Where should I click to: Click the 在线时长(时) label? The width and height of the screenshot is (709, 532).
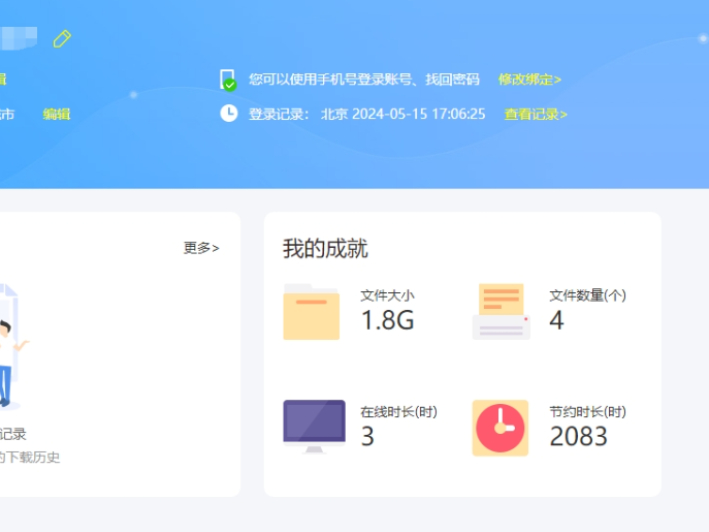(399, 412)
